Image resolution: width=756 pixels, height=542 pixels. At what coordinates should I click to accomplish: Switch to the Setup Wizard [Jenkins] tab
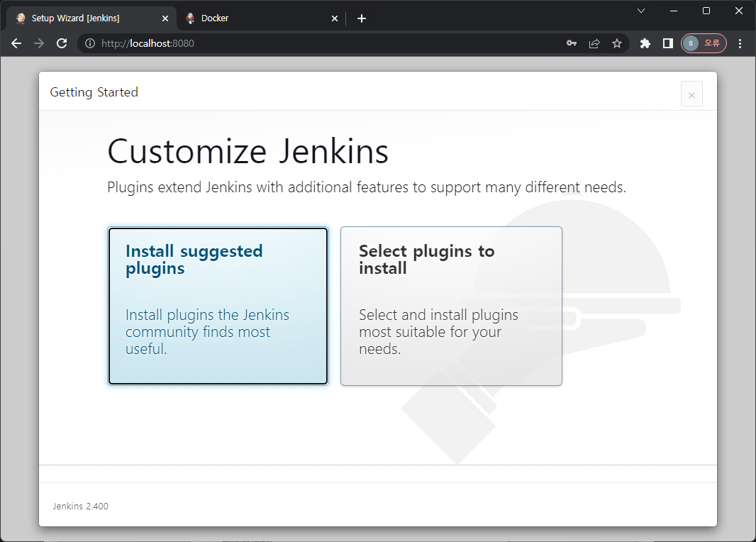[x=90, y=18]
